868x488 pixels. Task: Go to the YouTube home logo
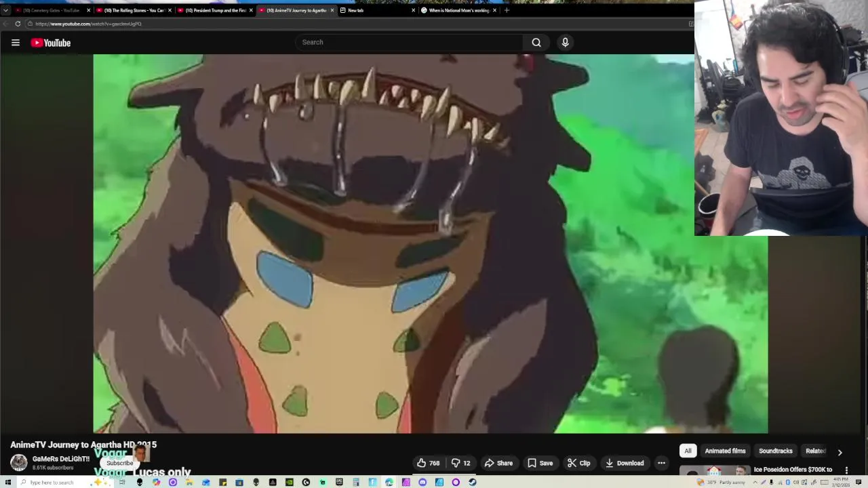51,43
